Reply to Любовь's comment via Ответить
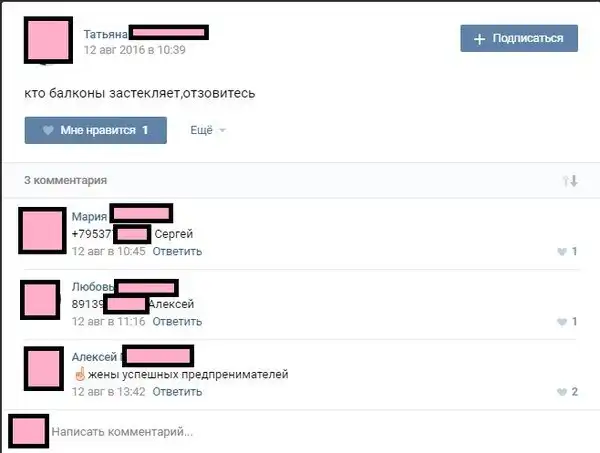This screenshot has height=453, width=600. tap(177, 321)
